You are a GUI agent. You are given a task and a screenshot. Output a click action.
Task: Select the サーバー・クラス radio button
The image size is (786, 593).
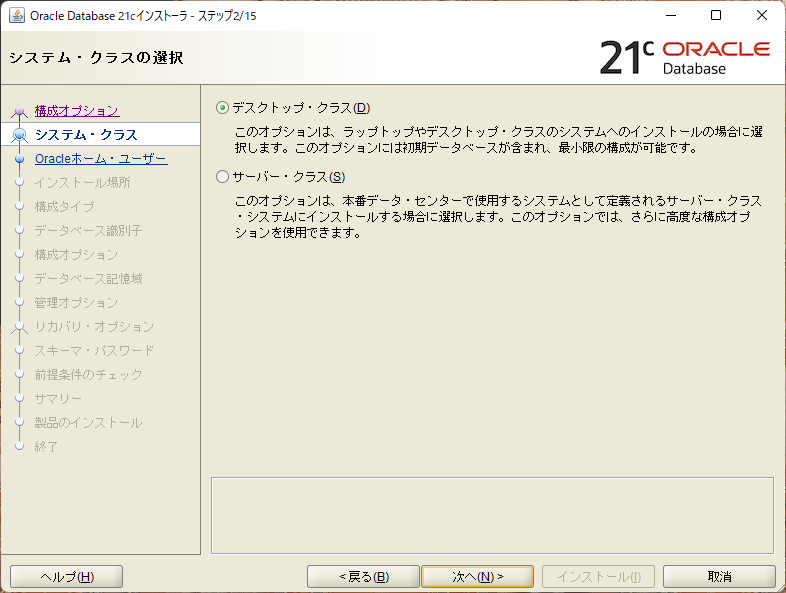coord(223,176)
